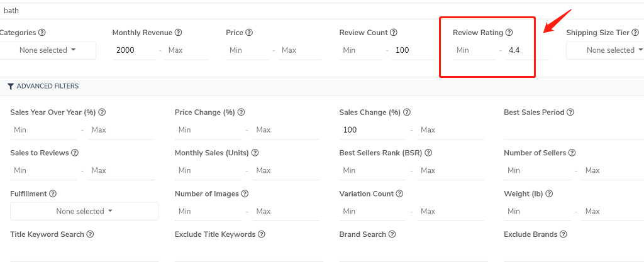Open help icon for Brand Search
644x262 pixels.
coord(392,234)
